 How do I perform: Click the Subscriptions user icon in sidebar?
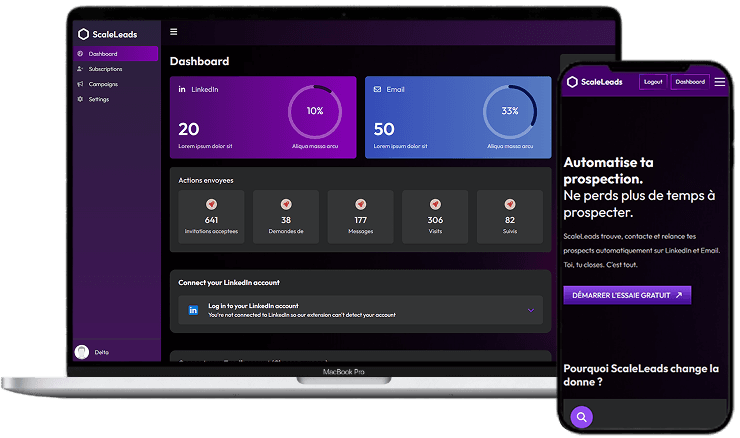point(80,69)
